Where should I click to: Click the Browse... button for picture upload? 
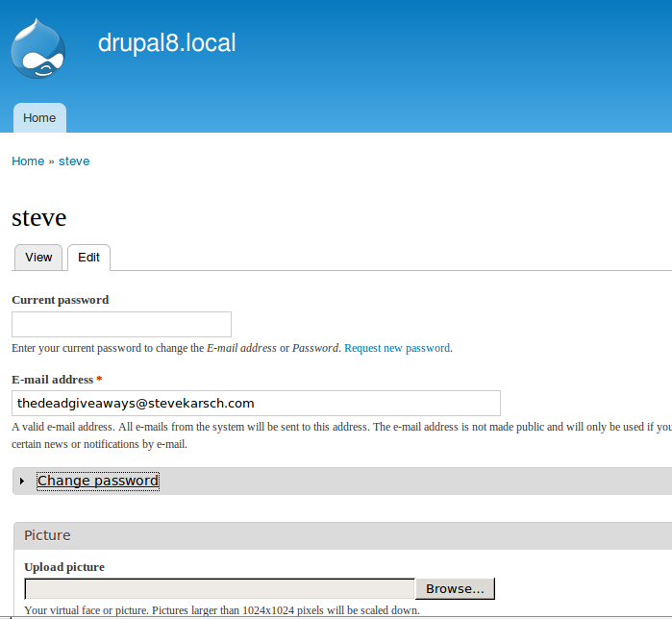[x=455, y=588]
